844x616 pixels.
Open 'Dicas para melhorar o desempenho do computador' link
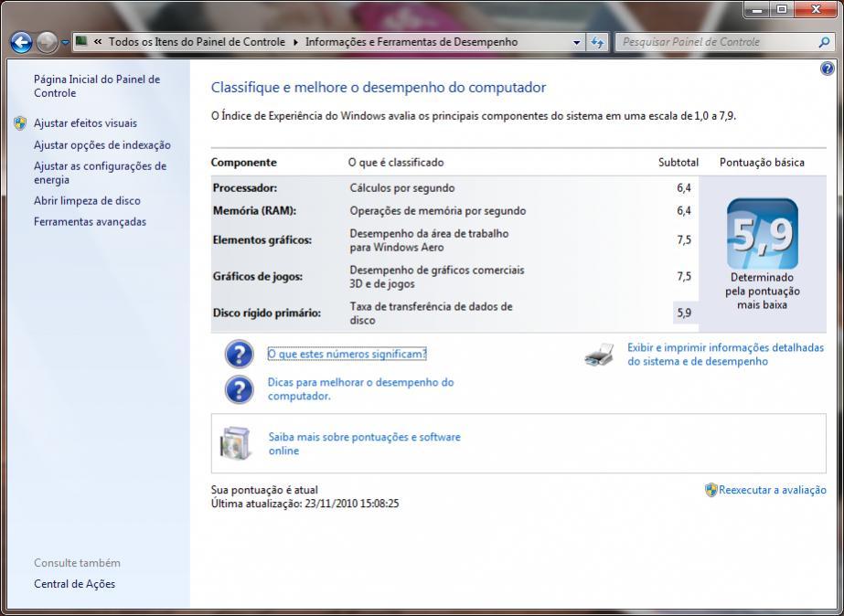tap(360, 389)
